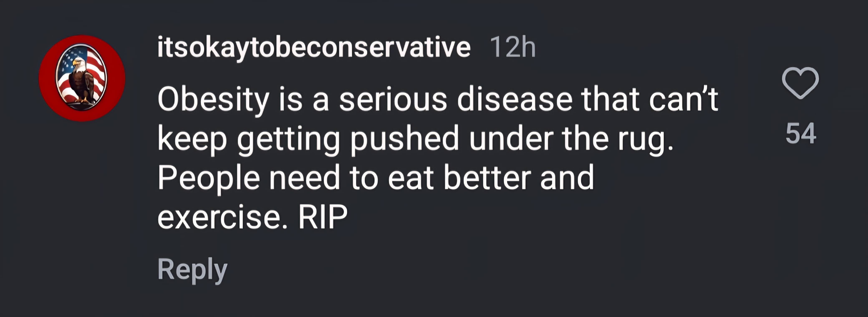Reply to the comment

point(192,269)
